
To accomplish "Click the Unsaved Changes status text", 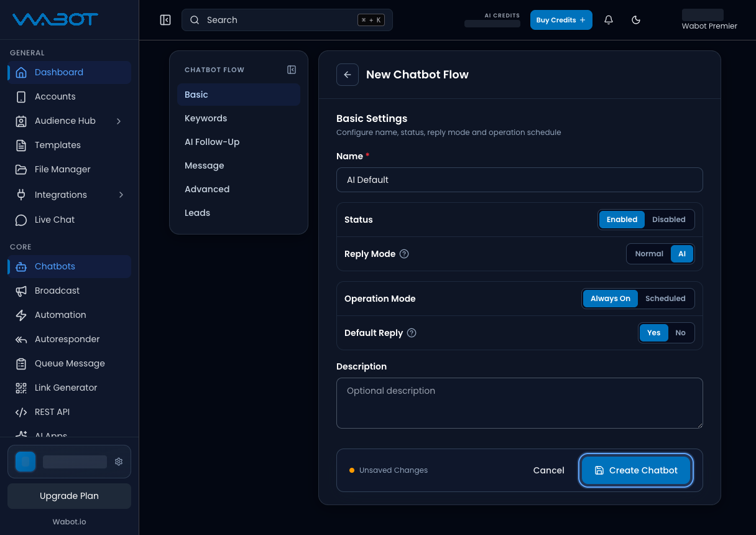I will [x=394, y=470].
